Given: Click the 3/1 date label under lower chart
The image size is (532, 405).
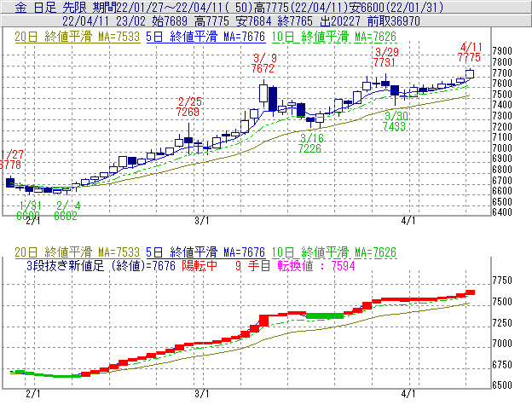Looking at the screenshot, I should pos(202,394).
